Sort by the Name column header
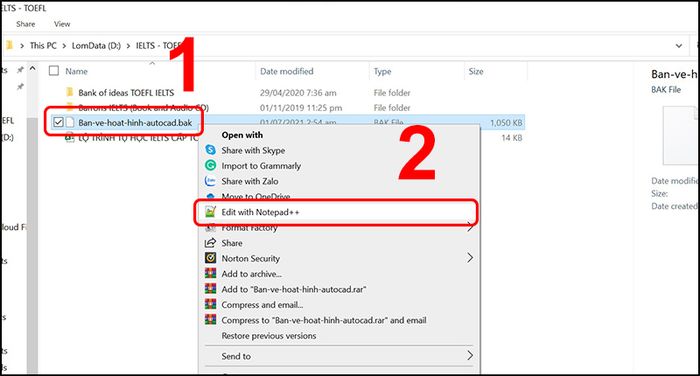The width and height of the screenshot is (700, 376). pyautogui.click(x=76, y=71)
